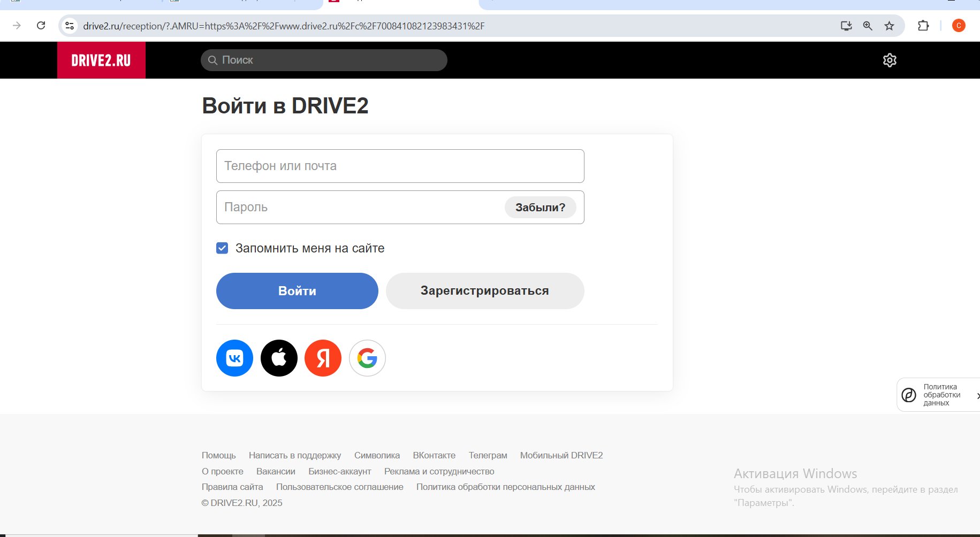The height and width of the screenshot is (537, 980).
Task: Sign in with Apple icon
Action: pos(279,358)
